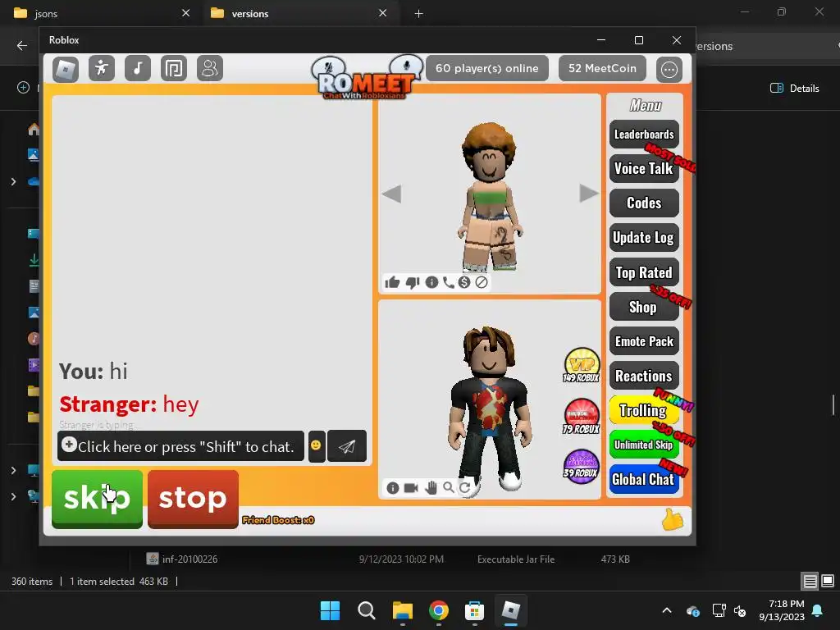The height and width of the screenshot is (630, 840).
Task: Click the 52 MeetCoin balance
Action: [602, 69]
